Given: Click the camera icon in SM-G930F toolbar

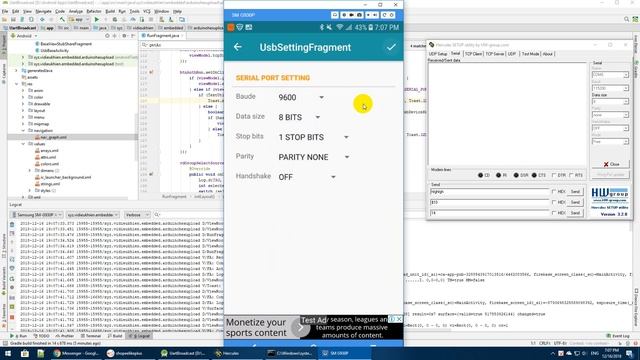Looking at the screenshot, I should (359, 15).
